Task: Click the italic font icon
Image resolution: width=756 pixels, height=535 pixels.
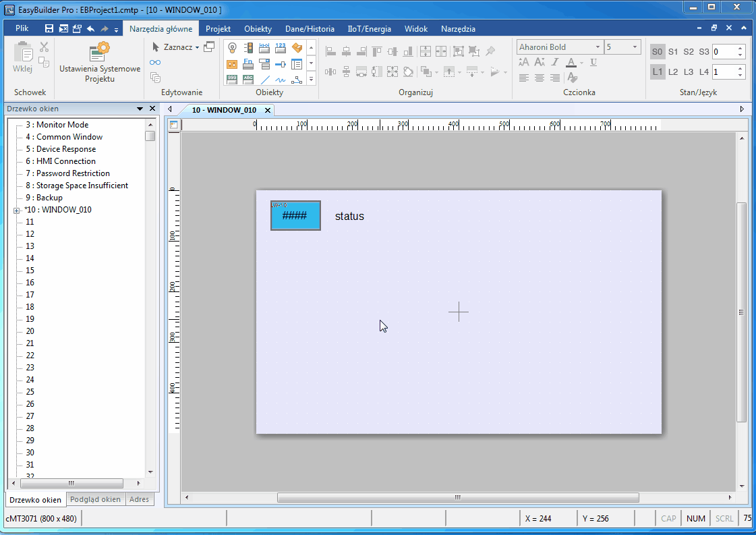Action: (x=555, y=62)
